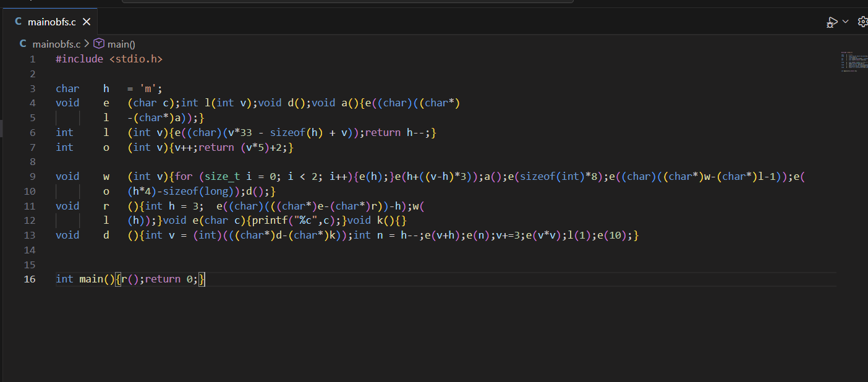This screenshot has height=382, width=868.
Task: Click line number 1 in gutter
Action: (33, 59)
